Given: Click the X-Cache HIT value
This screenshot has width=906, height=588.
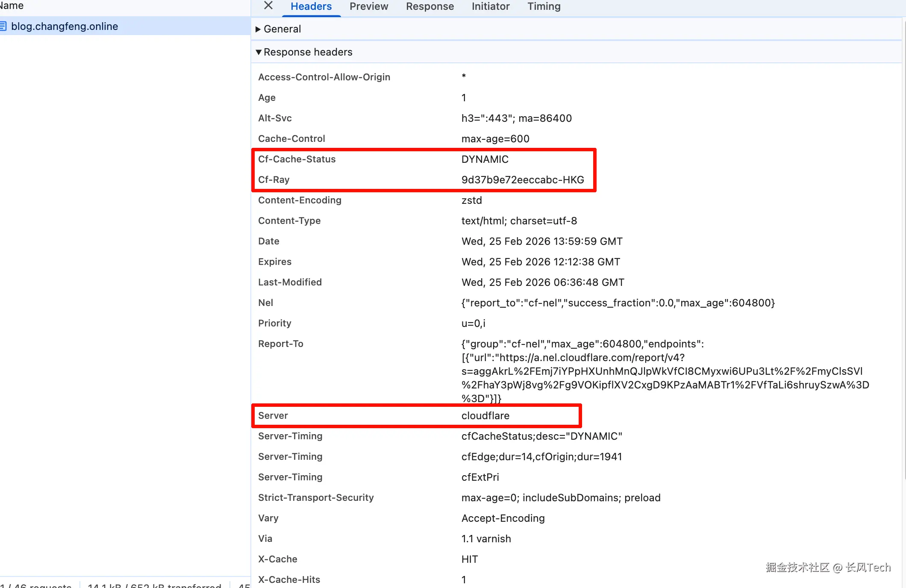Looking at the screenshot, I should 469,559.
